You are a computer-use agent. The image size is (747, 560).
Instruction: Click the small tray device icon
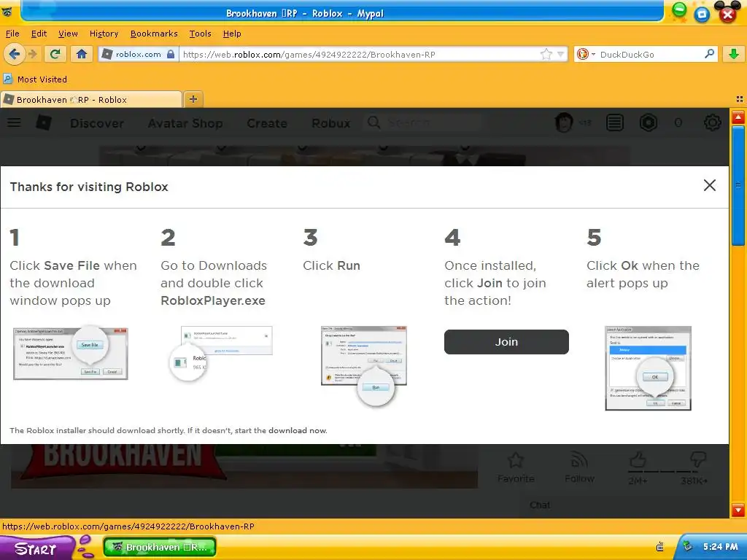(x=659, y=547)
